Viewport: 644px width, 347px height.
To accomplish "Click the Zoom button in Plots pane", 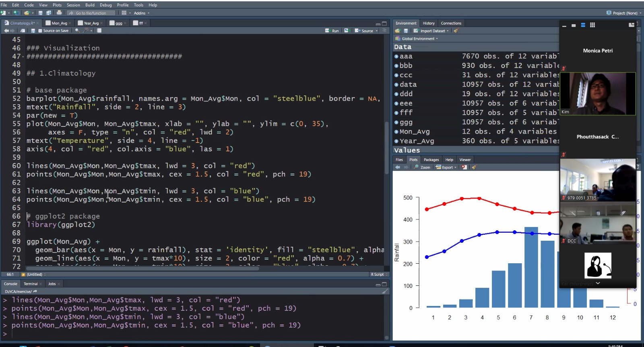I will [422, 167].
